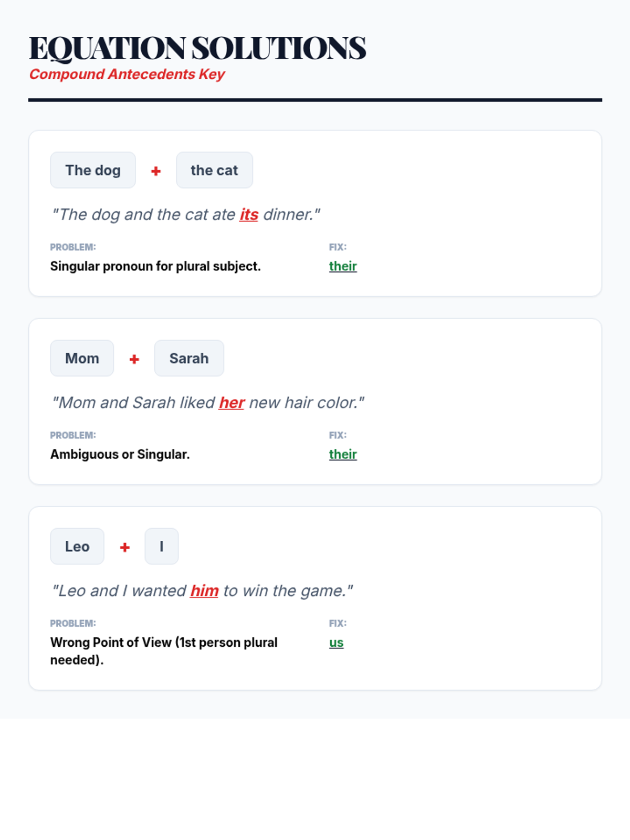
Task: Click the underlined word 'its'
Action: 249,214
